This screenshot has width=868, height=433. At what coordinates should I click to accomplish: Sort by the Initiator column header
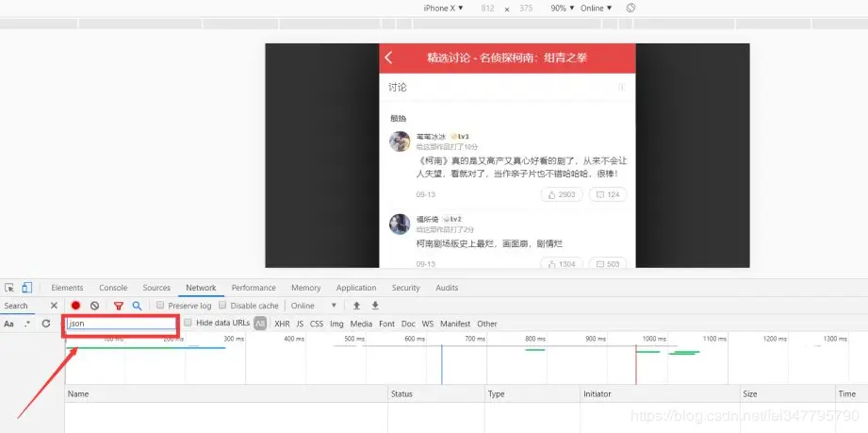click(x=661, y=393)
